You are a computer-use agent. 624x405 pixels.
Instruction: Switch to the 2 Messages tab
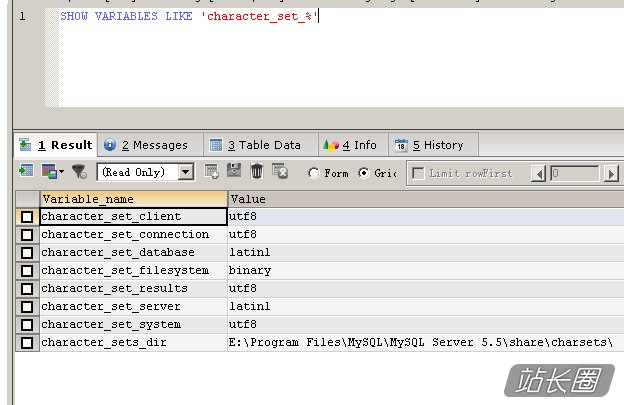coord(150,145)
